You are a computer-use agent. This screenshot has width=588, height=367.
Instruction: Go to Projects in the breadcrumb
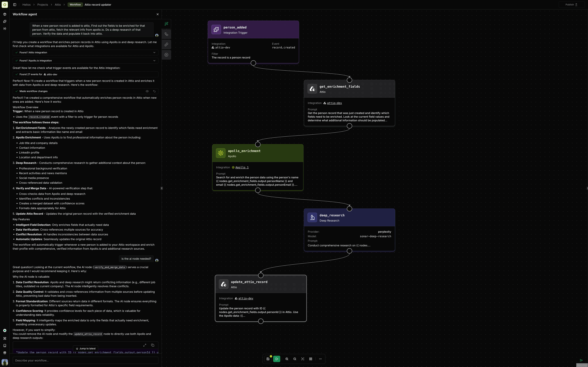pos(42,5)
